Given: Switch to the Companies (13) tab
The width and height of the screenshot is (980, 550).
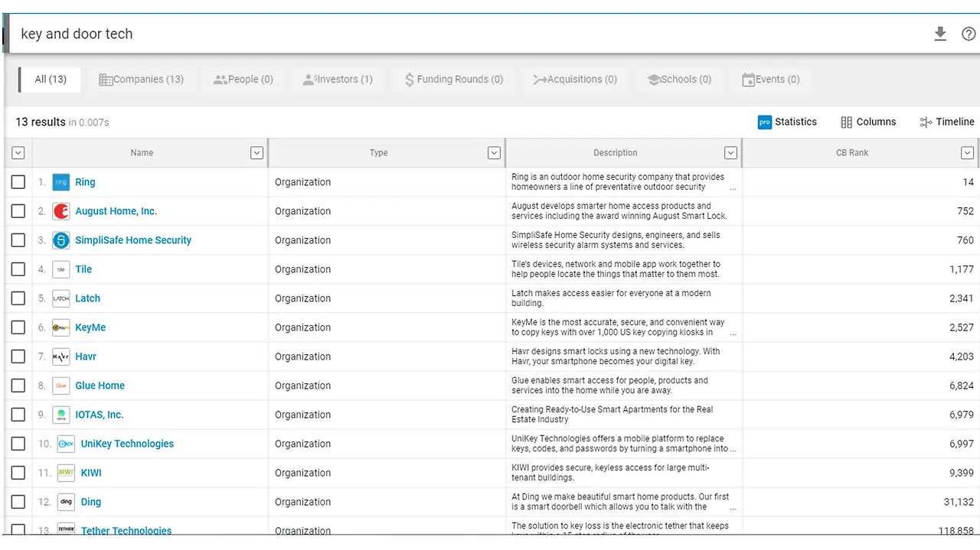Looking at the screenshot, I should [142, 79].
